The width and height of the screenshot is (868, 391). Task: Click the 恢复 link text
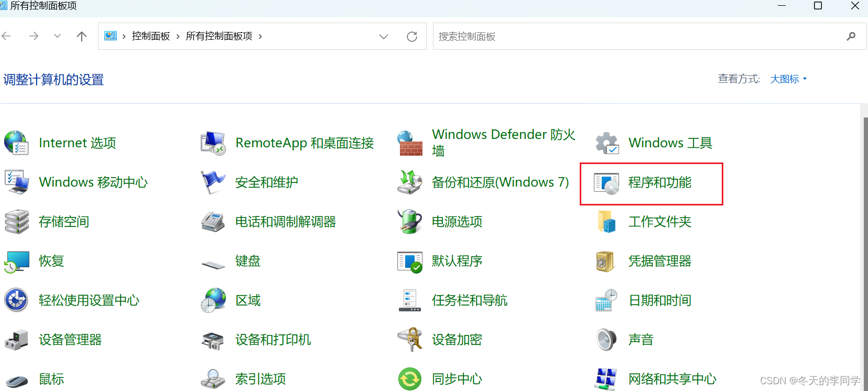[51, 261]
